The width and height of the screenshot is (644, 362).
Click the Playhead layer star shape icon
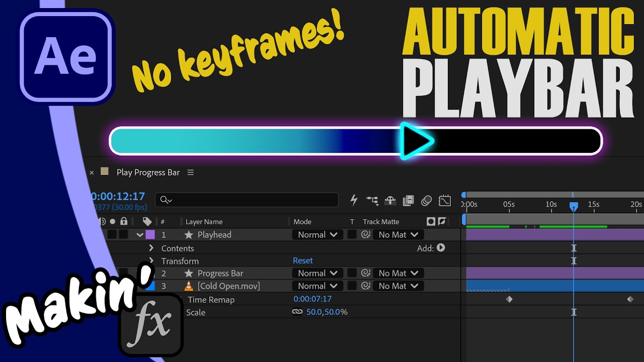click(189, 235)
